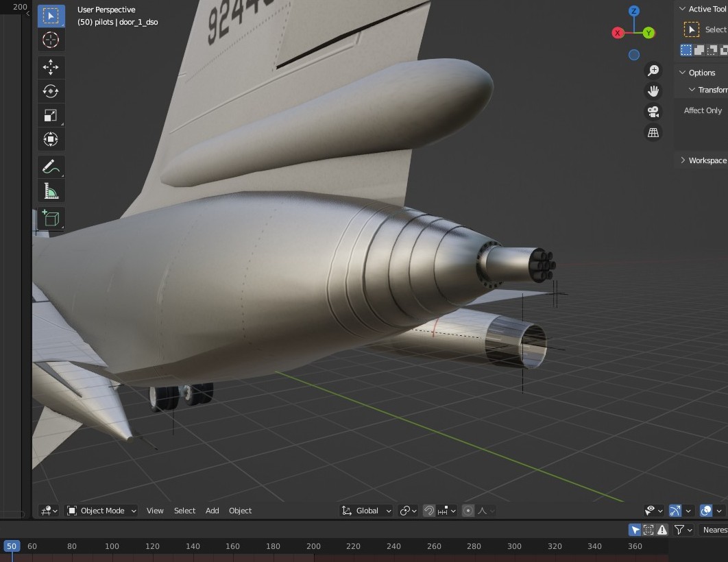This screenshot has height=562, width=728.
Task: Choose Set New selection mode icon
Action: click(x=685, y=49)
